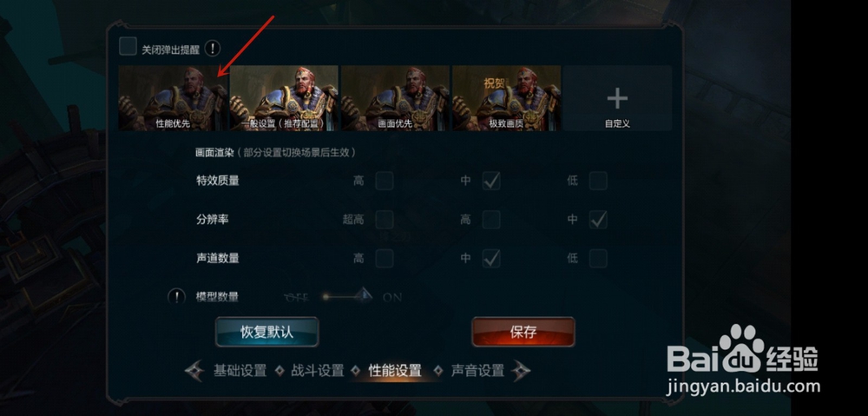Click right arrow ornament after 声音设置
The width and height of the screenshot is (868, 416).
(x=521, y=371)
